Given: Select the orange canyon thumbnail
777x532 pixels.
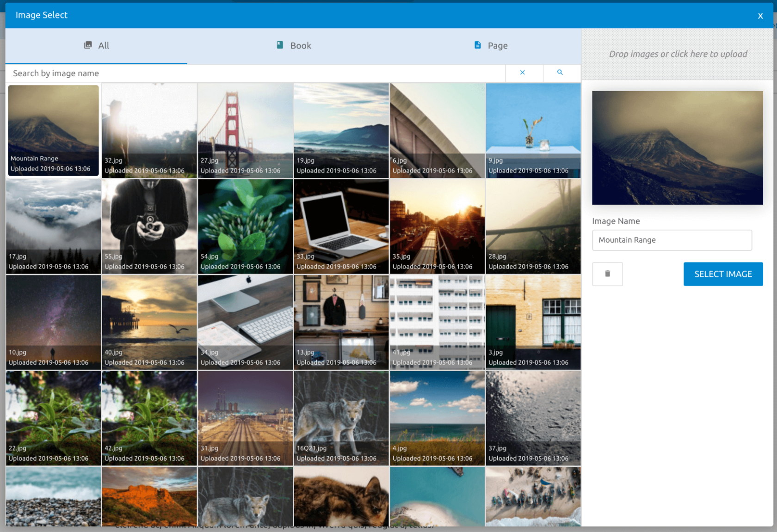Looking at the screenshot, I should (149, 496).
